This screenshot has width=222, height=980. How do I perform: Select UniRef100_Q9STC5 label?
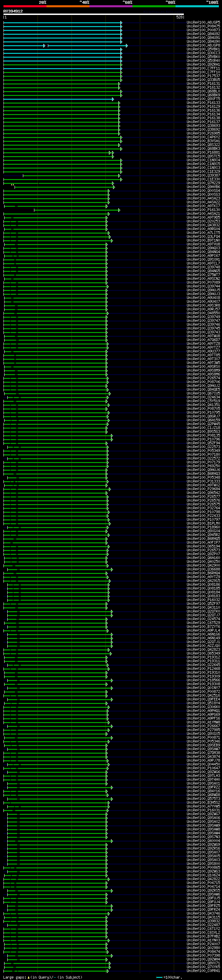coord(203,156)
